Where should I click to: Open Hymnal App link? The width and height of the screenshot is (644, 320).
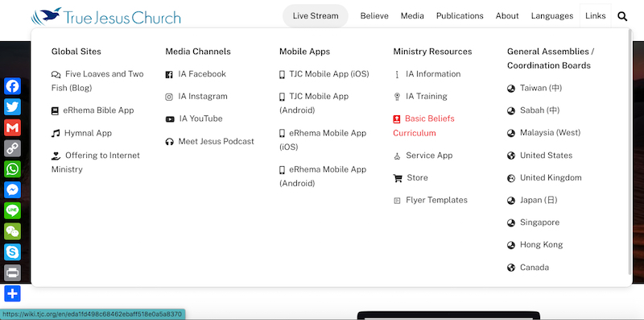click(x=82, y=133)
